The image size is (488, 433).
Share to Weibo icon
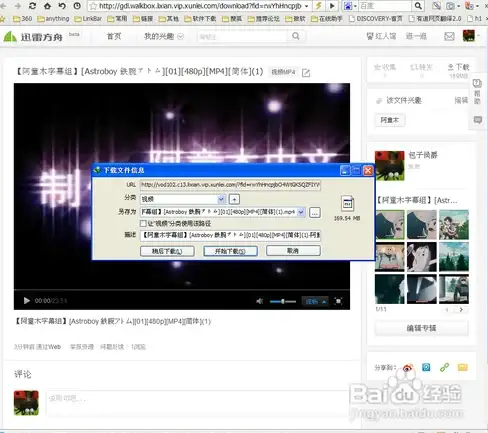(x=408, y=368)
